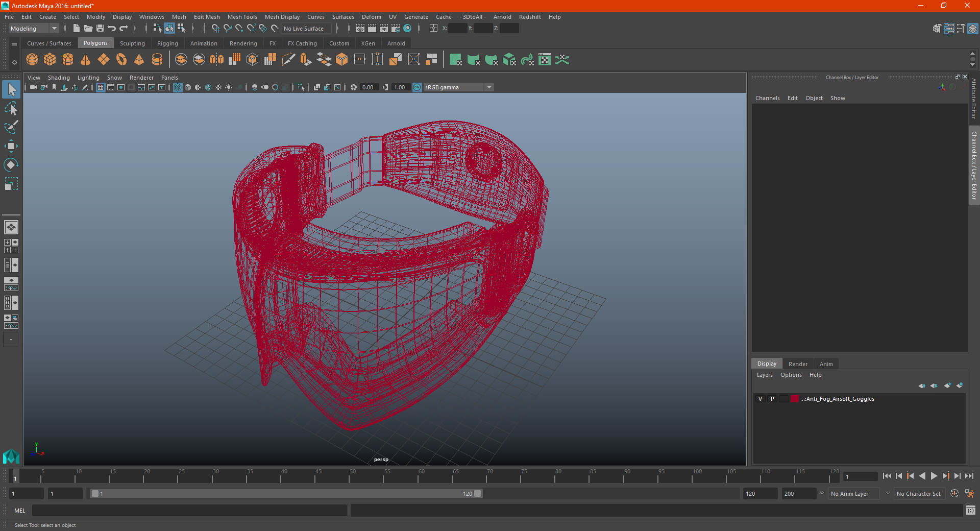
Task: Open the Mesh Tools menu
Action: [242, 17]
